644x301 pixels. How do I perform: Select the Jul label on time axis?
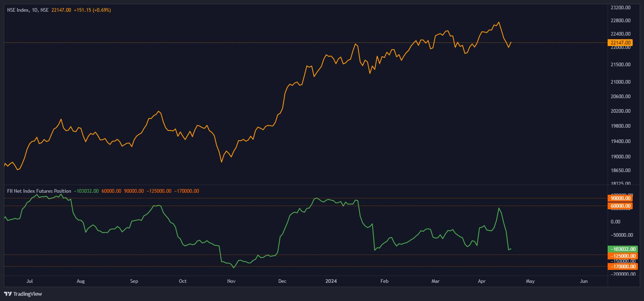[x=29, y=281]
